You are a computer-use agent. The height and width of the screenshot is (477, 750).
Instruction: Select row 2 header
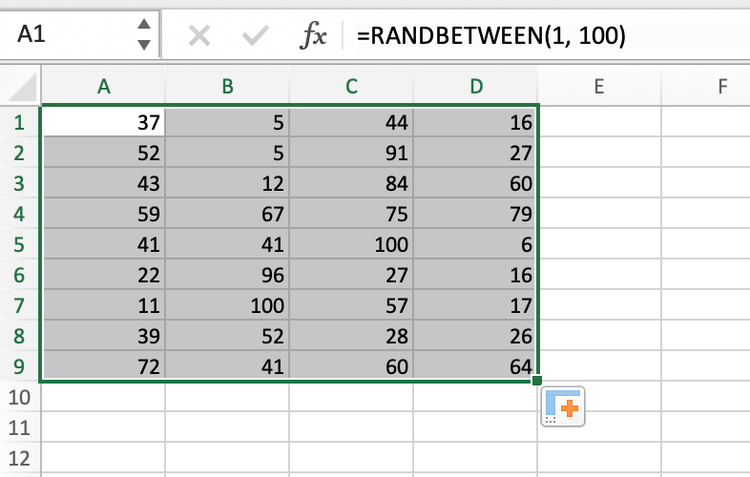point(20,153)
